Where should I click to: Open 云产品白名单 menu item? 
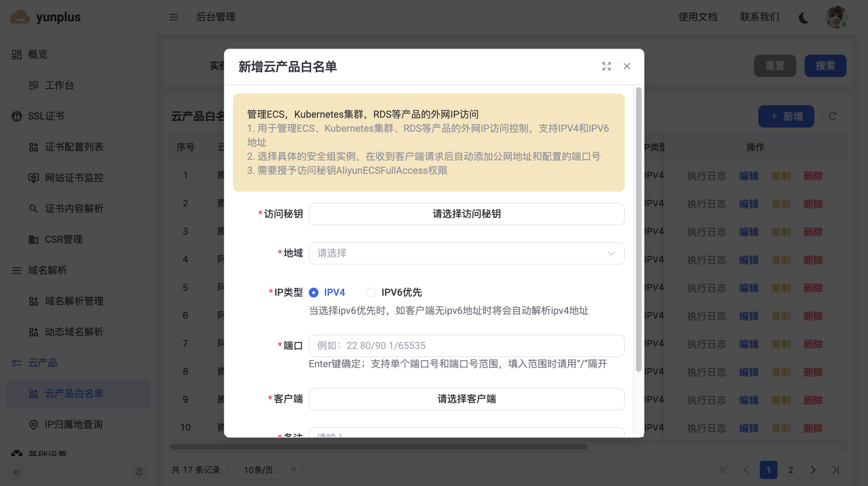coord(78,393)
